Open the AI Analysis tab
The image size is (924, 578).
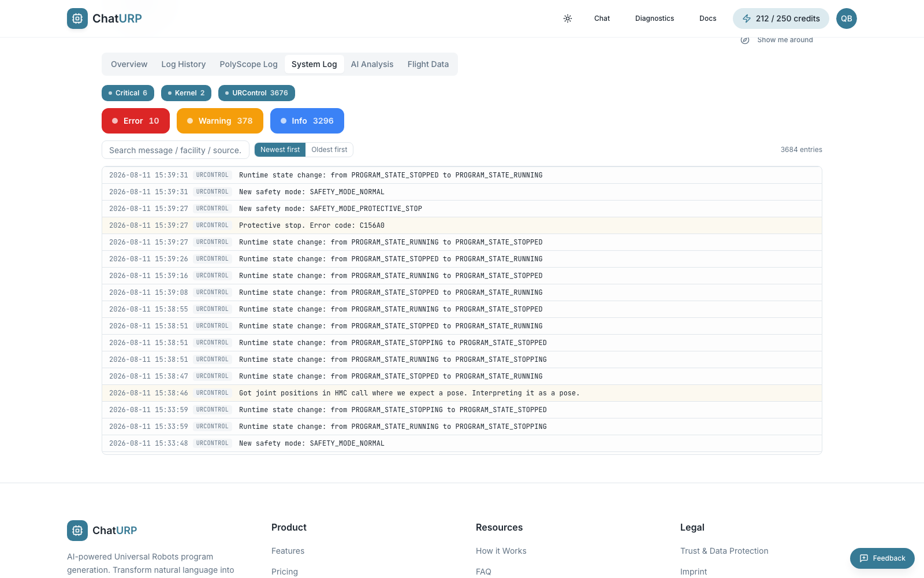[372, 64]
